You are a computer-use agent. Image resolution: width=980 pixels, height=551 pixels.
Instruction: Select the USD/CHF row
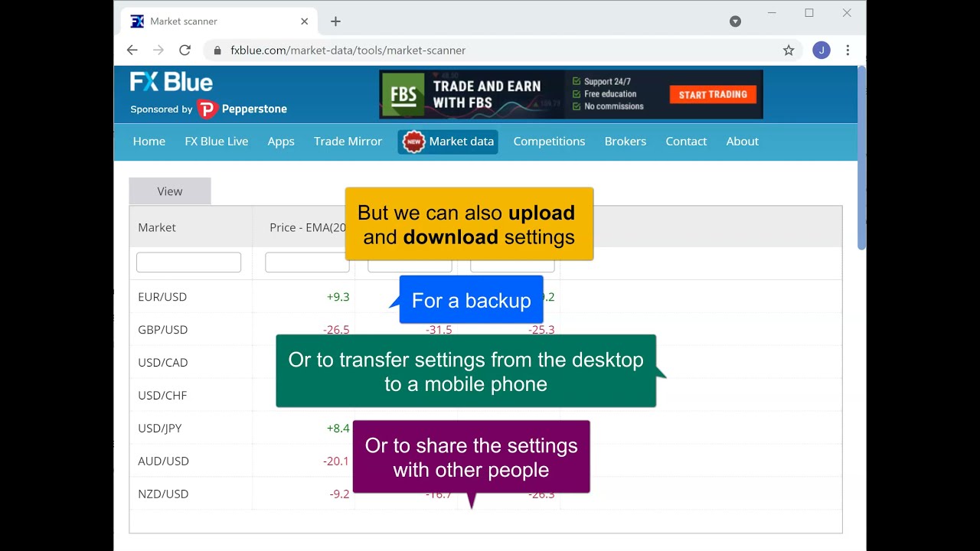(x=485, y=396)
